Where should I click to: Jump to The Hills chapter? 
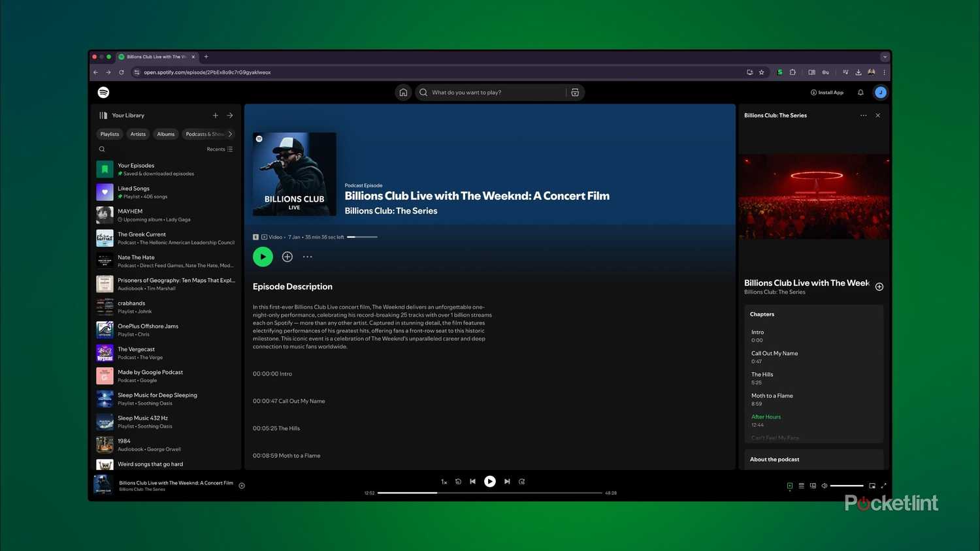813,378
